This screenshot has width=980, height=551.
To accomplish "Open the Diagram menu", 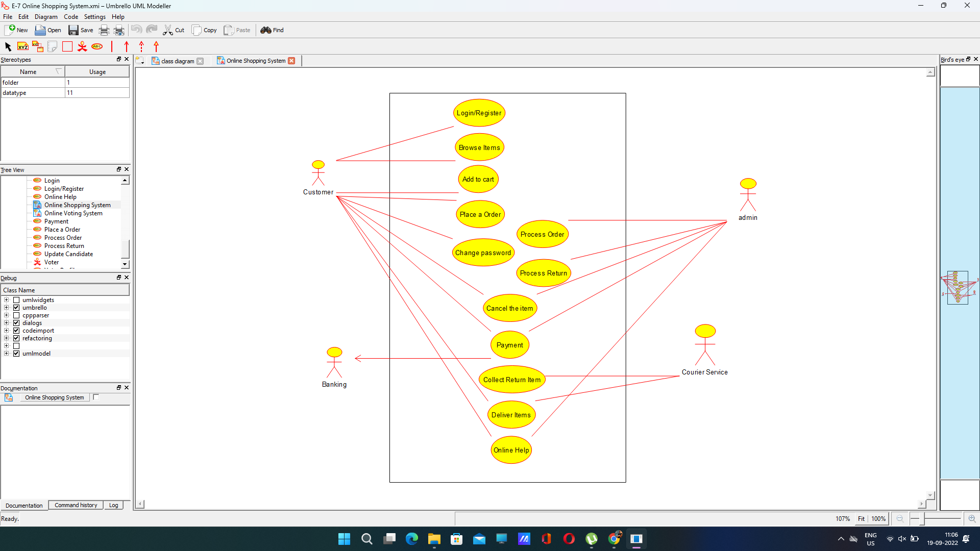I will pos(46,17).
